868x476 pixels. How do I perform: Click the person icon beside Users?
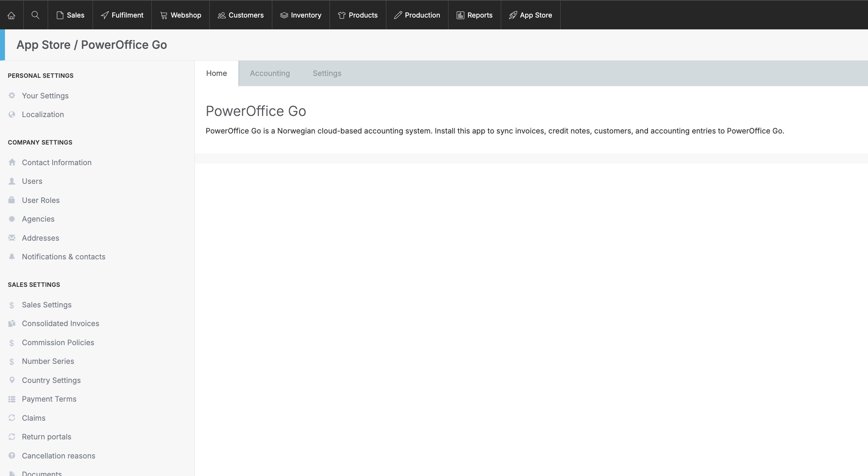pos(12,181)
